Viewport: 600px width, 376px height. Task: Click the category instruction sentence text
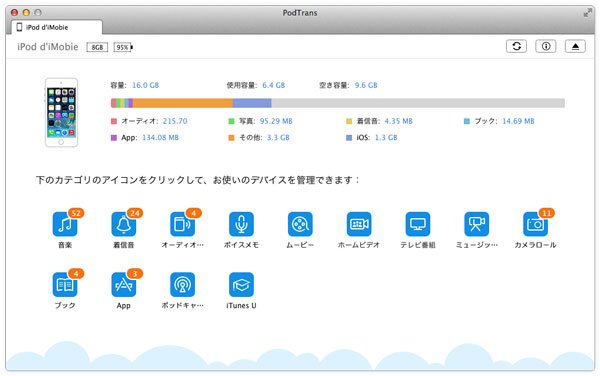coord(197,180)
